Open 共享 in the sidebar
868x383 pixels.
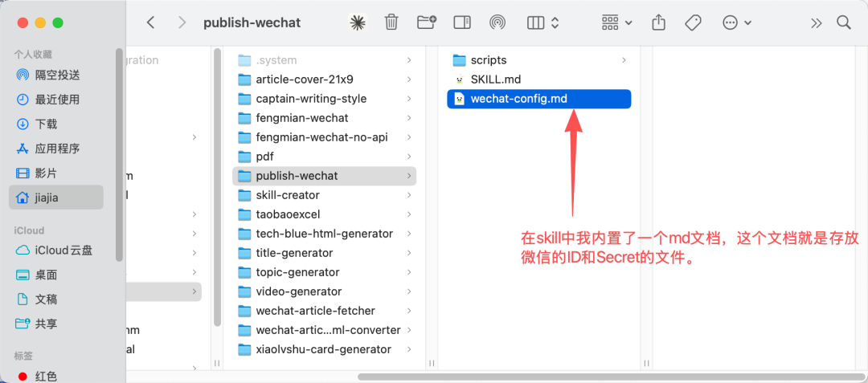(x=36, y=324)
